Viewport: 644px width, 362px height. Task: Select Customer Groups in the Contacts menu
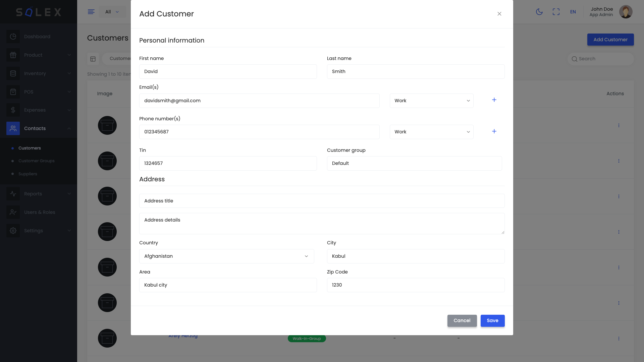point(36,161)
